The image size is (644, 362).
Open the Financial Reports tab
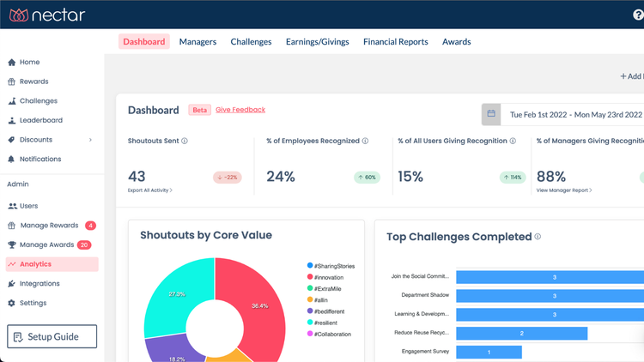(x=396, y=42)
